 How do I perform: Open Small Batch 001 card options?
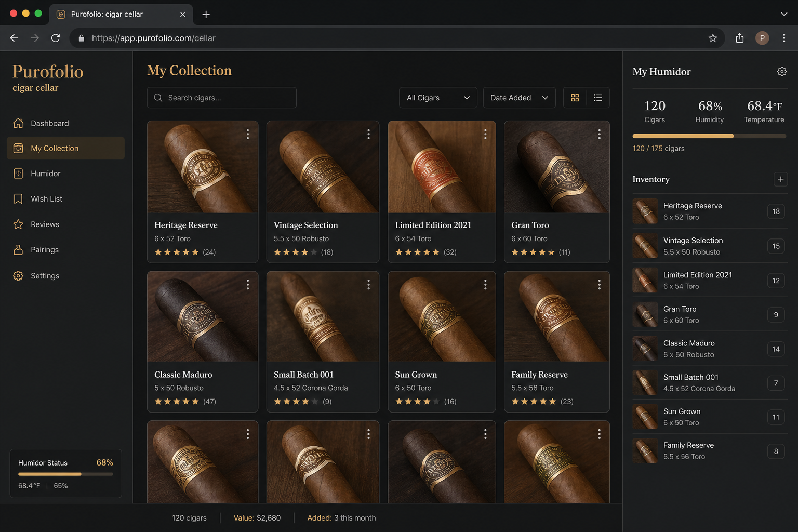pyautogui.click(x=368, y=284)
